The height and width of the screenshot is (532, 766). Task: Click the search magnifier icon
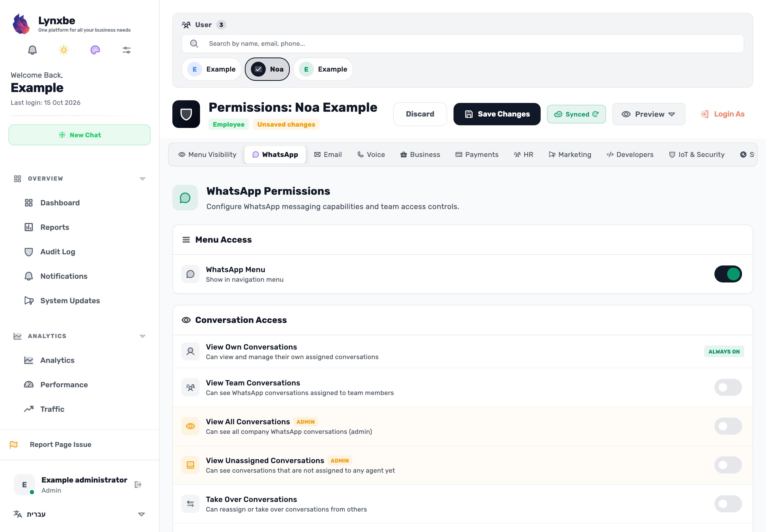194,44
